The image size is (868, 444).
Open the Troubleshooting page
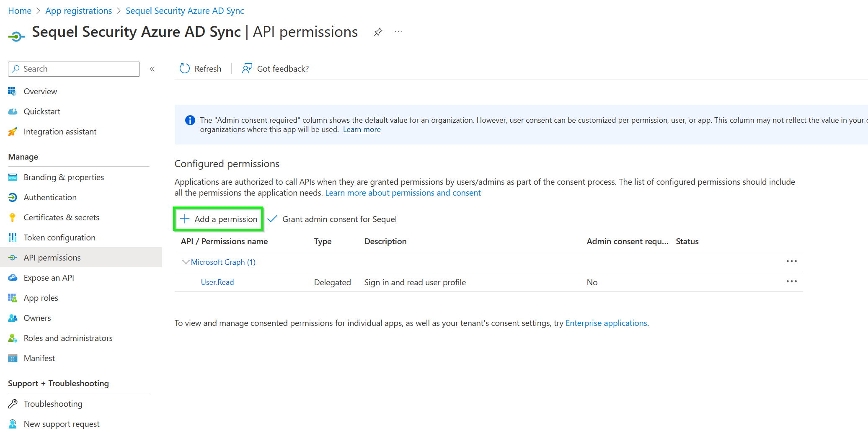53,404
